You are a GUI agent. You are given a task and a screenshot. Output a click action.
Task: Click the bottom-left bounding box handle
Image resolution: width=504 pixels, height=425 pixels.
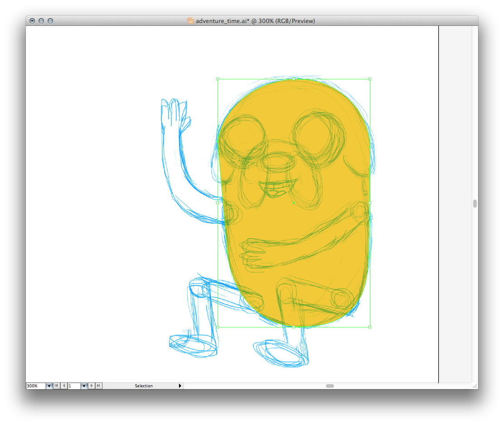tap(218, 327)
